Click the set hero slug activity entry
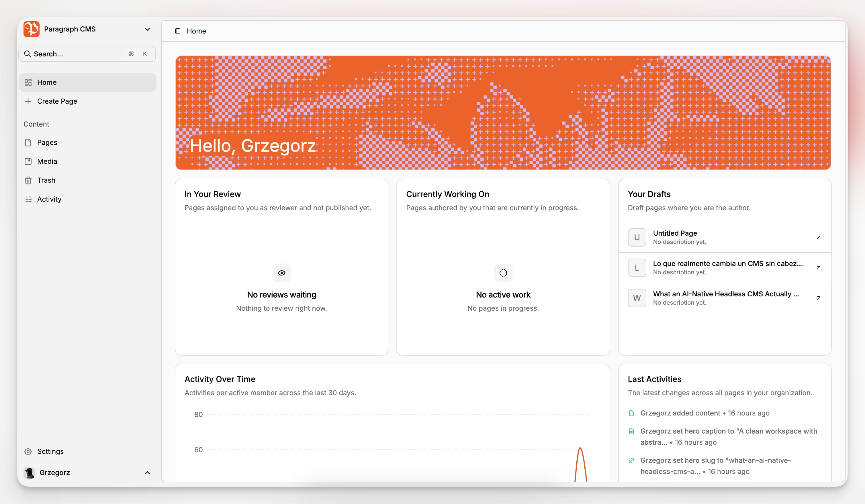This screenshot has height=504, width=865. click(x=716, y=466)
